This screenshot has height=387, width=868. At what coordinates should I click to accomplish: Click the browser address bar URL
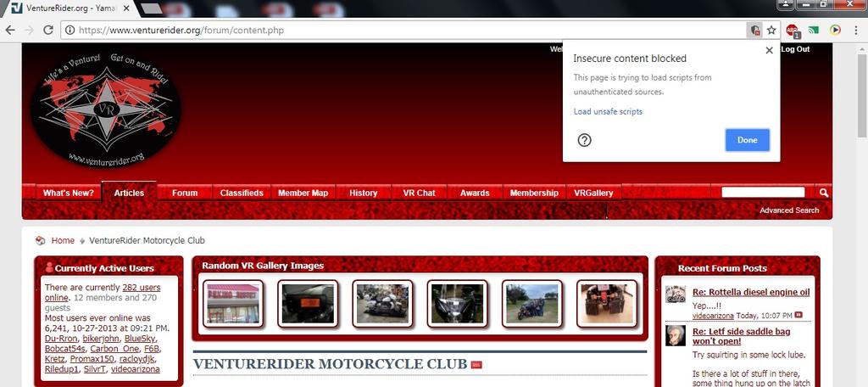[181, 31]
